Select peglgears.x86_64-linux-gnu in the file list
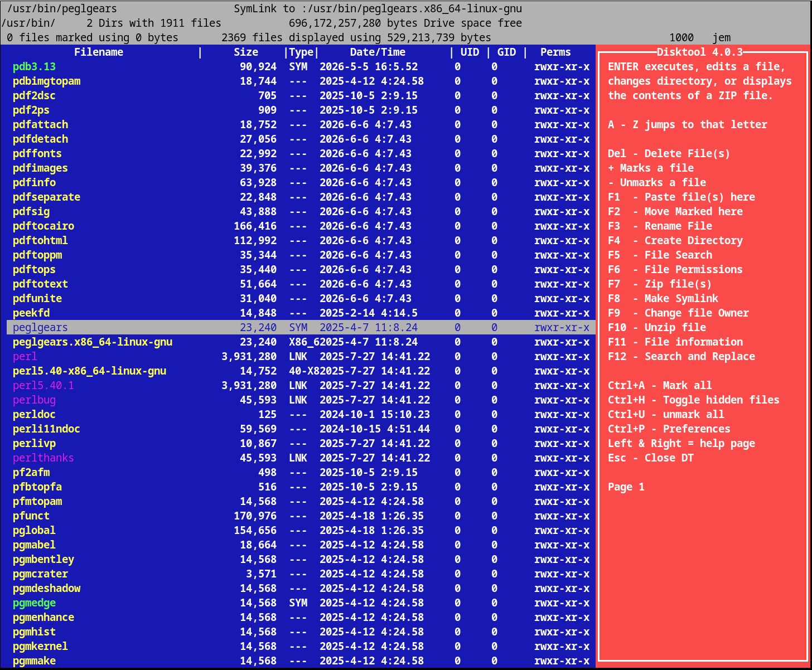The height and width of the screenshot is (670, 812). click(x=93, y=342)
